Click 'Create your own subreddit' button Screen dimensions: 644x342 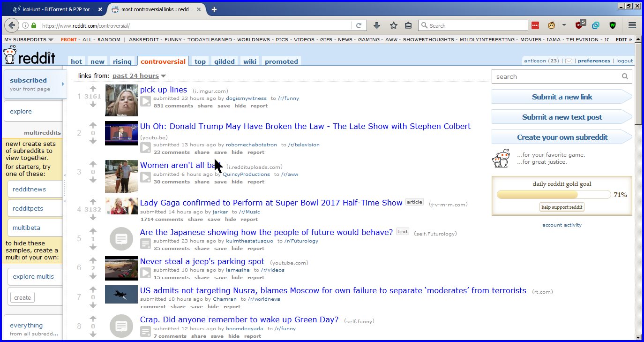[x=562, y=137]
